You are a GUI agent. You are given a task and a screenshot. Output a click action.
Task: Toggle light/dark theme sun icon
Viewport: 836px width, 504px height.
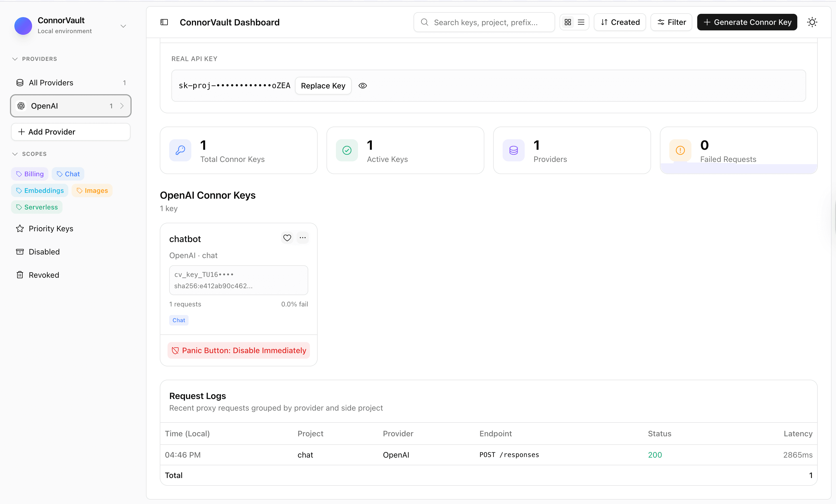(x=812, y=22)
